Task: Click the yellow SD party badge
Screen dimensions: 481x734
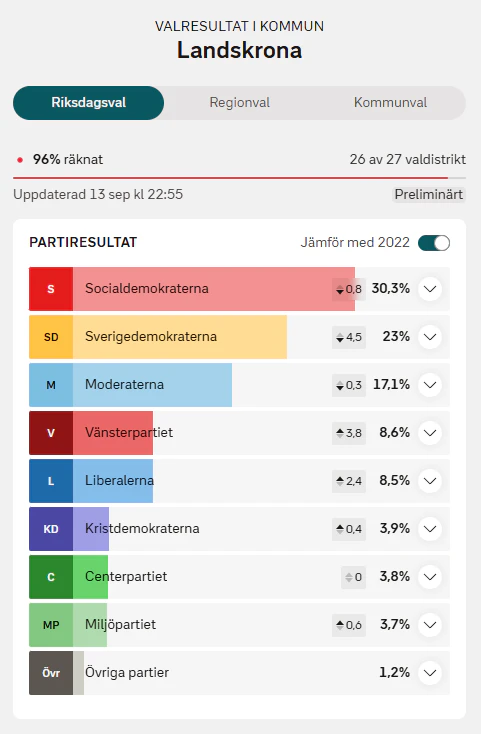Action: [51, 337]
